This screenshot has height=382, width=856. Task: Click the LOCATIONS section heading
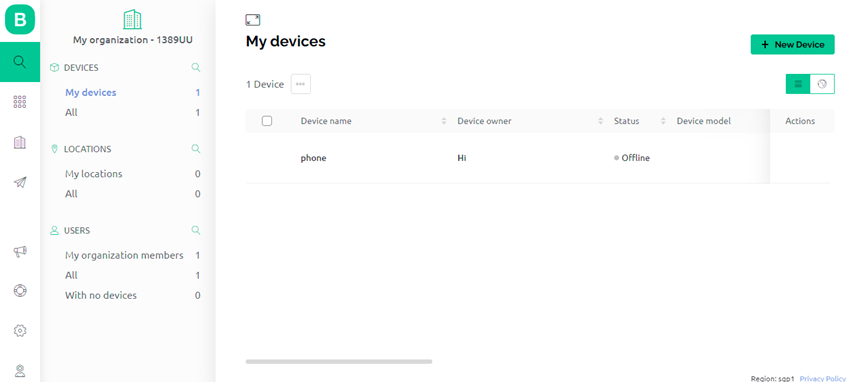point(87,149)
